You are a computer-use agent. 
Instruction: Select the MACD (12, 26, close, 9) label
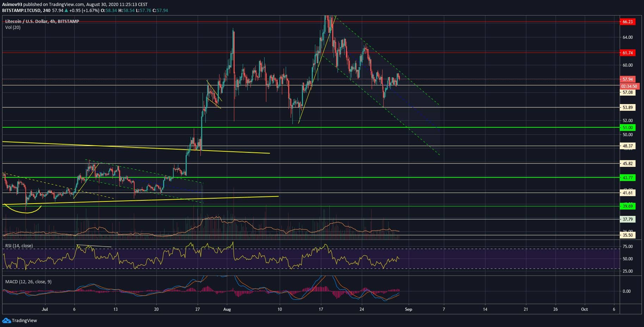click(x=28, y=282)
